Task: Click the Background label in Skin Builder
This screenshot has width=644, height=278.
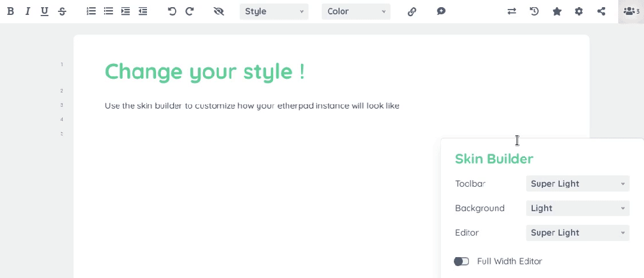Action: (x=480, y=208)
